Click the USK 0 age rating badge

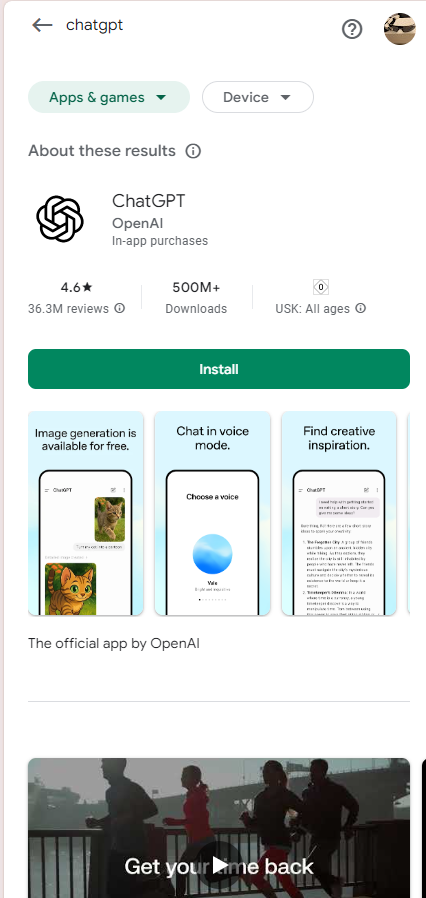pos(321,287)
